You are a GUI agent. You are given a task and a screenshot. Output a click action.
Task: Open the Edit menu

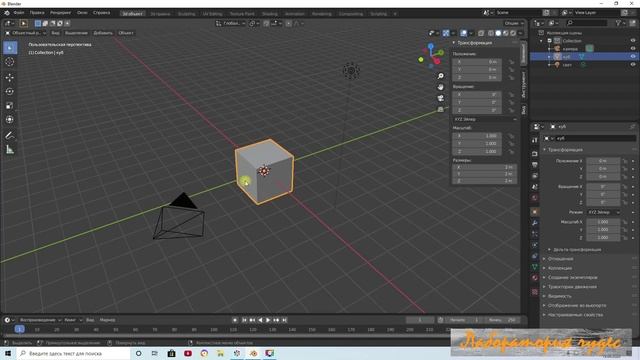(37, 13)
